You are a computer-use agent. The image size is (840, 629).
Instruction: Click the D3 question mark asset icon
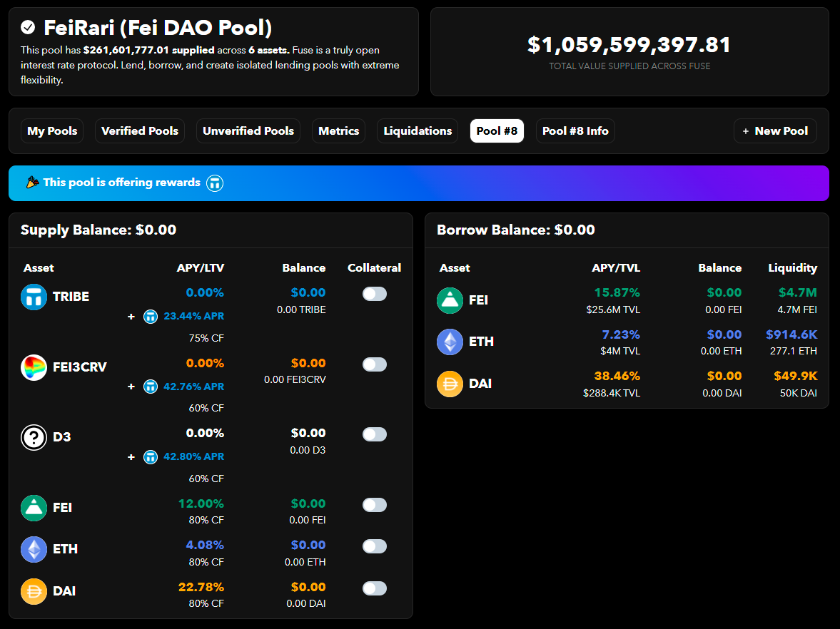(34, 437)
